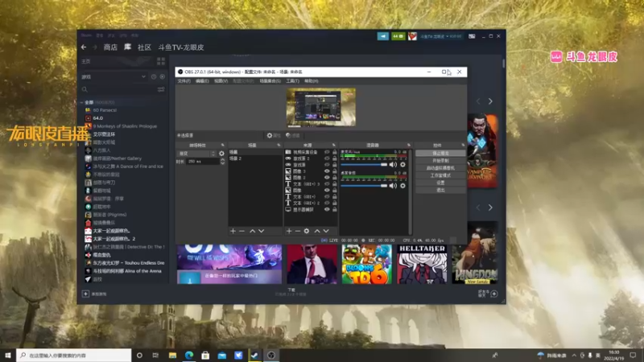This screenshot has width=644, height=362.
Task: Decrease transition duration with down arrow
Action: pyautogui.click(x=223, y=163)
